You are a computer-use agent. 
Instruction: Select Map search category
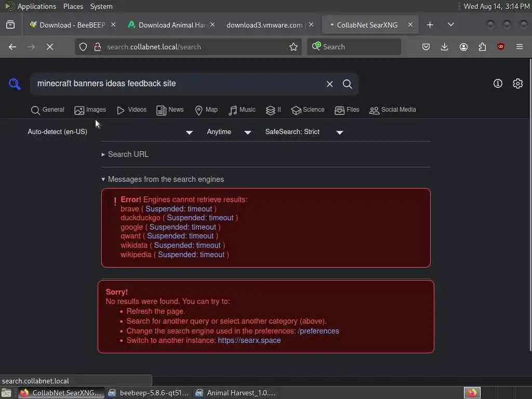[x=206, y=110]
